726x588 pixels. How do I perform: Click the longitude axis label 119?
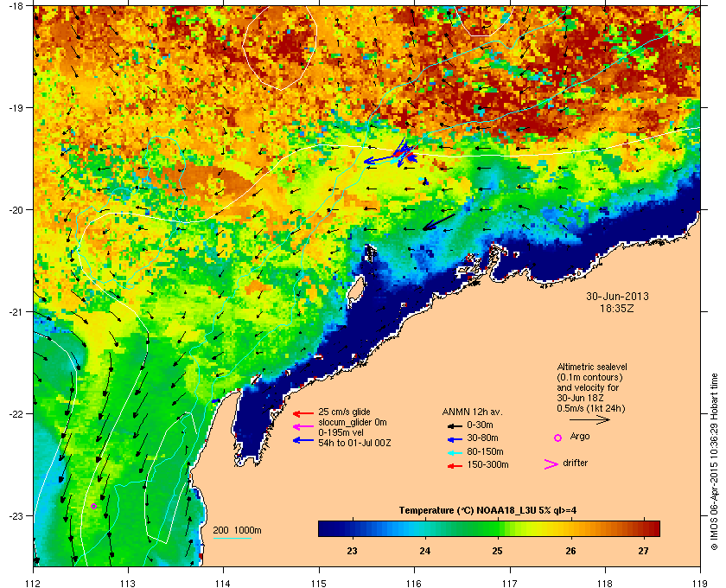[701, 583]
